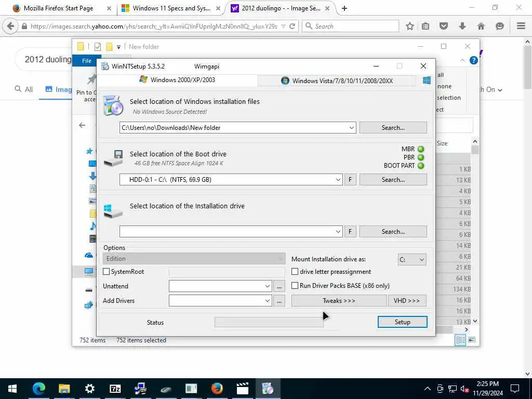Go back in the New folder Explorer window

82,126
